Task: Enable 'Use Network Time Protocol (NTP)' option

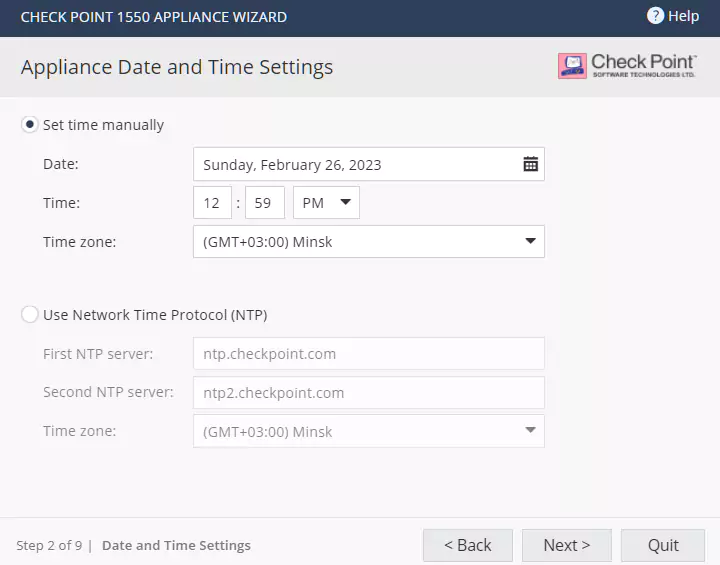Action: point(30,315)
